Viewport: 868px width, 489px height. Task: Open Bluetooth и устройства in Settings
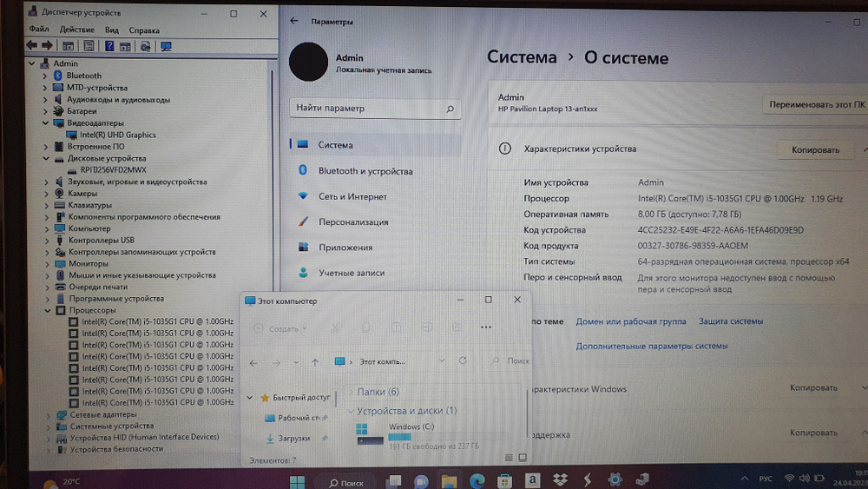click(365, 171)
